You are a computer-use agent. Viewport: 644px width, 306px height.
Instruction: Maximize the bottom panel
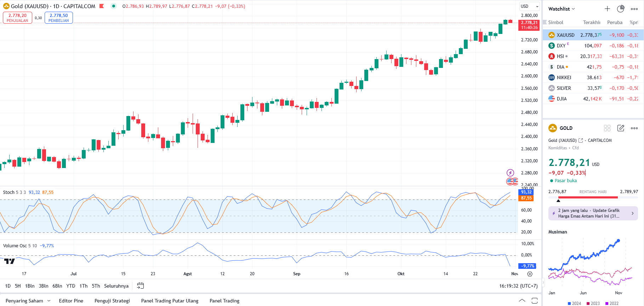tap(535, 301)
